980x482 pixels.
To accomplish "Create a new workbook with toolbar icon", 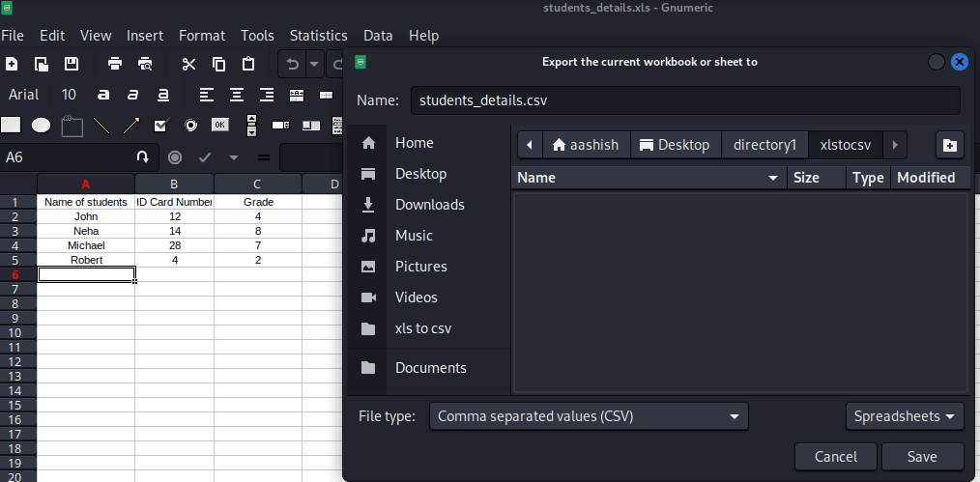I will [12, 64].
